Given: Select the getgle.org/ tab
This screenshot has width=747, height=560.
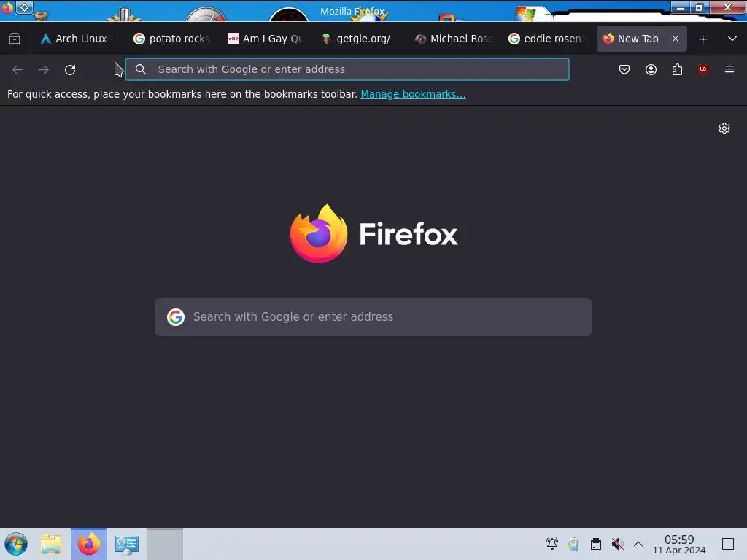Looking at the screenshot, I should [x=359, y=39].
